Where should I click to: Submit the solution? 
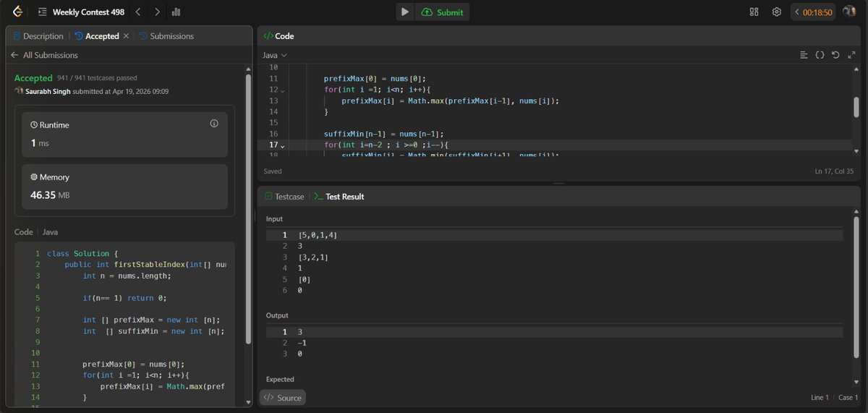442,12
